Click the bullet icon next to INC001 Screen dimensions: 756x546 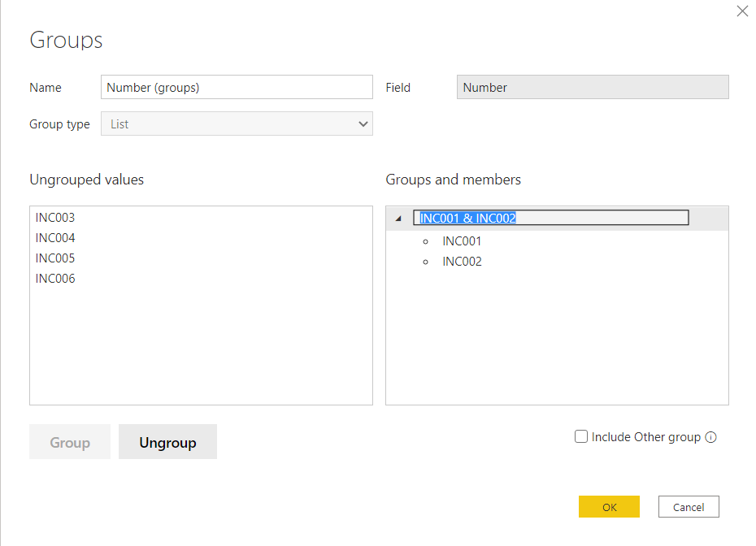425,240
